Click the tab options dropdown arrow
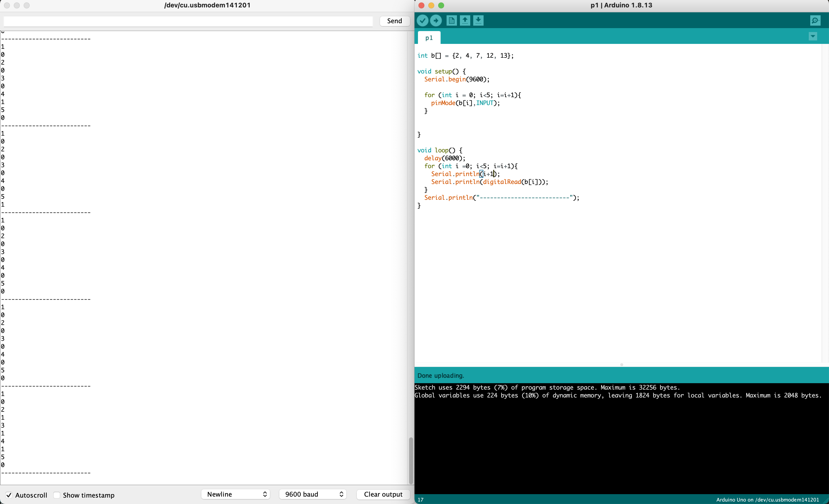 coord(813,36)
